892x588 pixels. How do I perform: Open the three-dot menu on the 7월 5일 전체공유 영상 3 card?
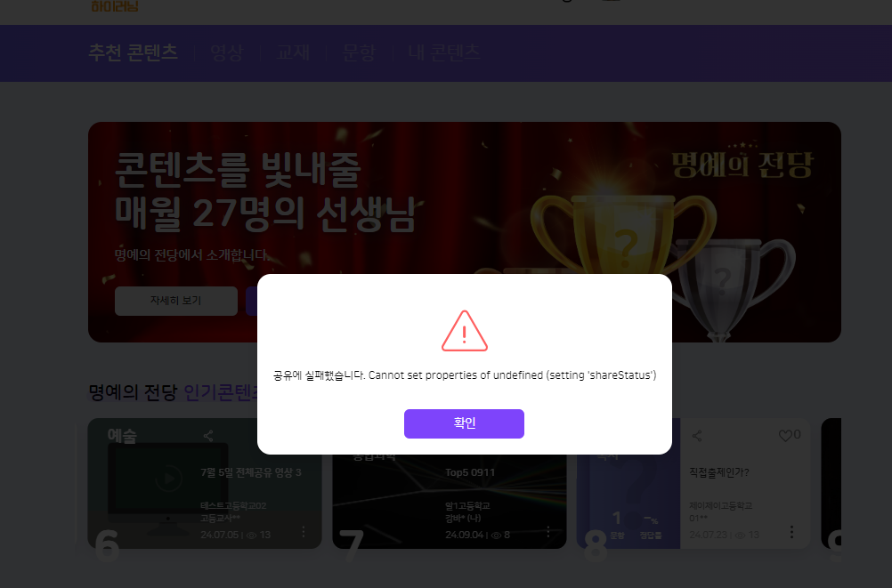[304, 532]
